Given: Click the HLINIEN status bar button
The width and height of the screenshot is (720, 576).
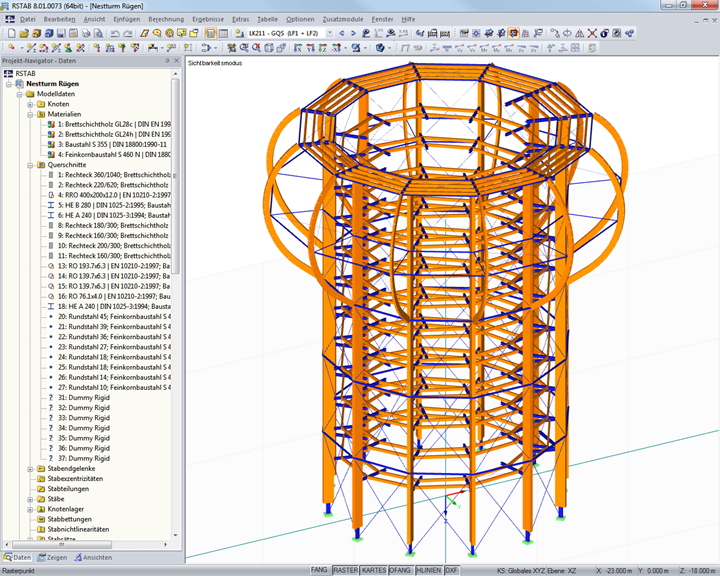Looking at the screenshot, I should [428, 569].
